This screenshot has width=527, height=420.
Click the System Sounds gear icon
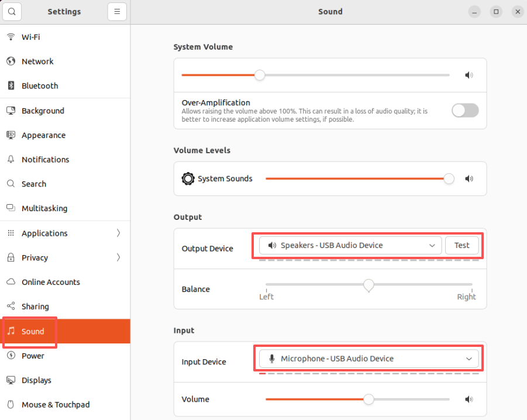click(188, 178)
